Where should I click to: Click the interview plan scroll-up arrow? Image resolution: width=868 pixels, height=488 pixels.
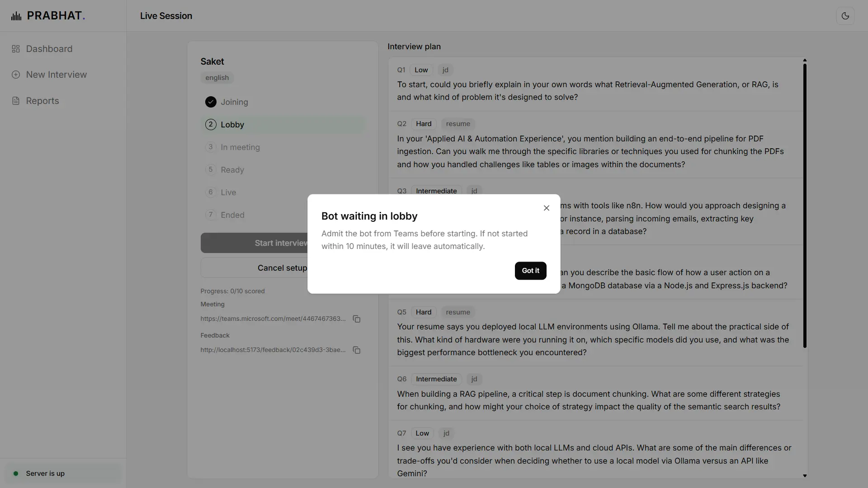click(x=805, y=60)
